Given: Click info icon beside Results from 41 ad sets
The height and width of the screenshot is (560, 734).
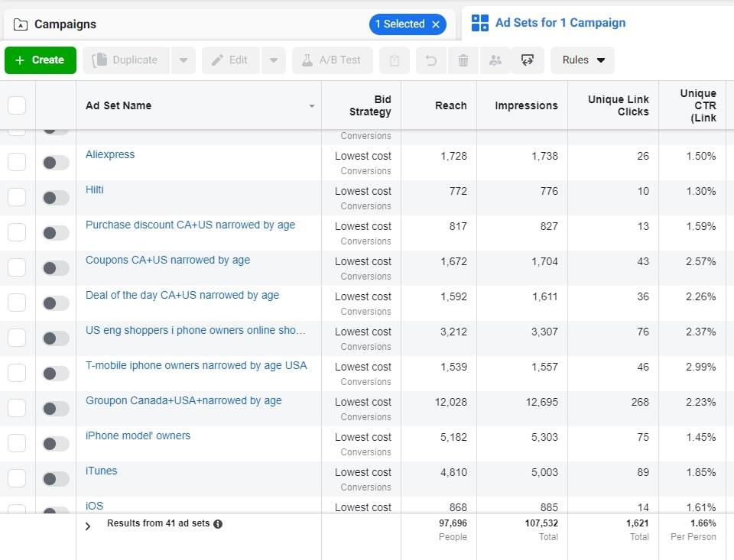Looking at the screenshot, I should [218, 524].
